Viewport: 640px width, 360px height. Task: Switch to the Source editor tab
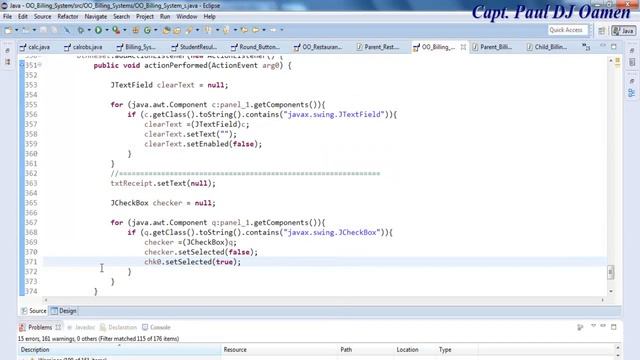(x=34, y=311)
